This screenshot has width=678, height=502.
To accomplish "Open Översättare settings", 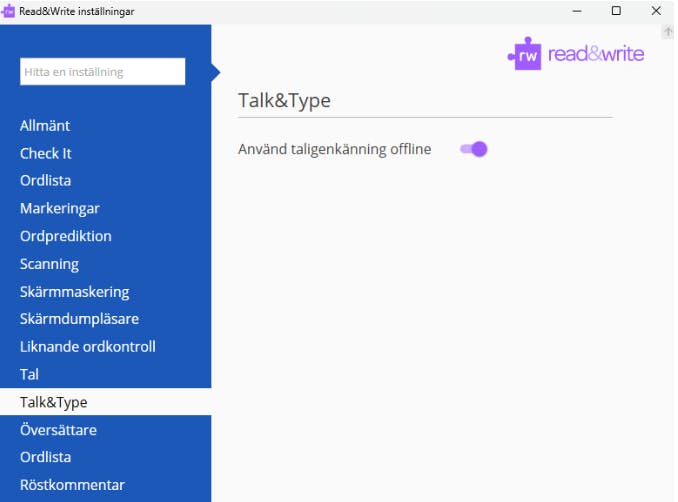I will 58,430.
